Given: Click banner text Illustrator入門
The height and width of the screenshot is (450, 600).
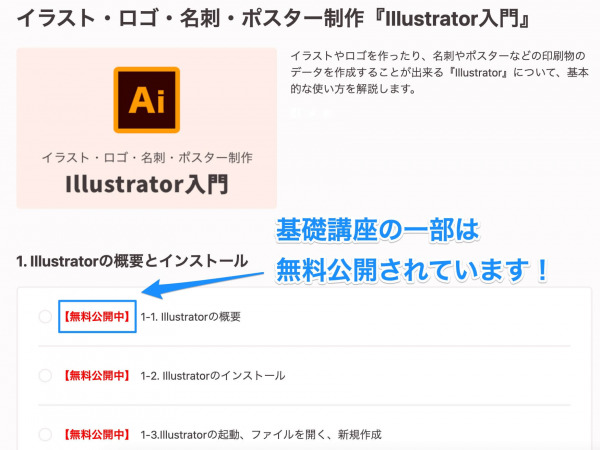Looking at the screenshot, I should point(147,184).
